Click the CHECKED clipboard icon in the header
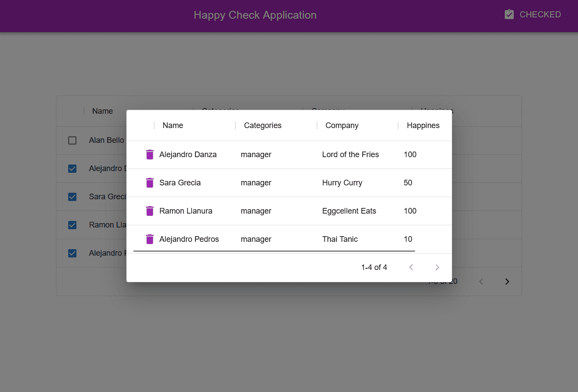The width and height of the screenshot is (578, 392). pos(509,14)
